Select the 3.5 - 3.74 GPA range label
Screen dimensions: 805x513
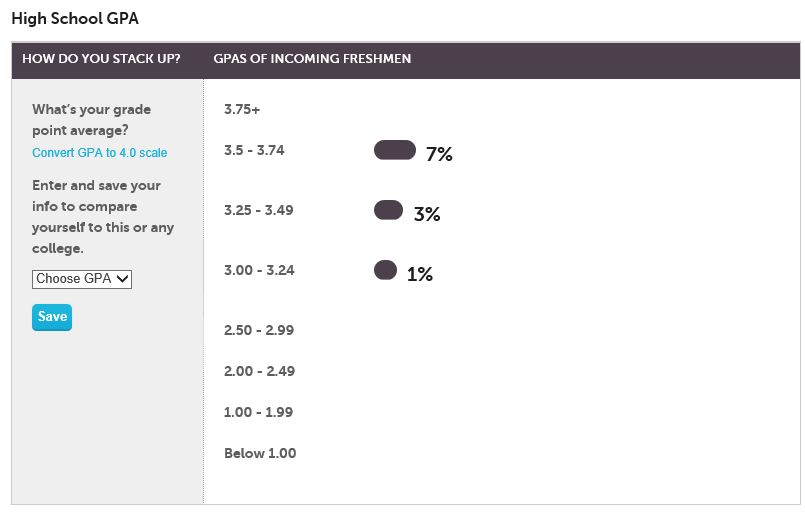point(254,150)
